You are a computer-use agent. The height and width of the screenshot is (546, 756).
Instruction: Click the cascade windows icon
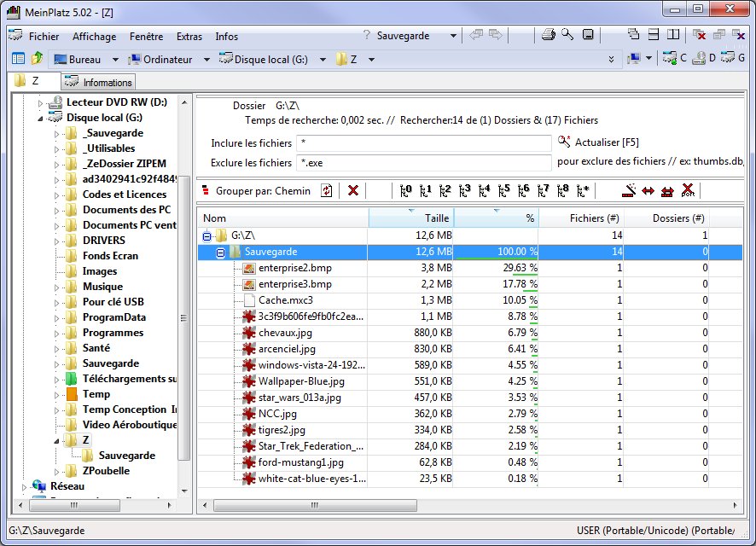coord(633,35)
